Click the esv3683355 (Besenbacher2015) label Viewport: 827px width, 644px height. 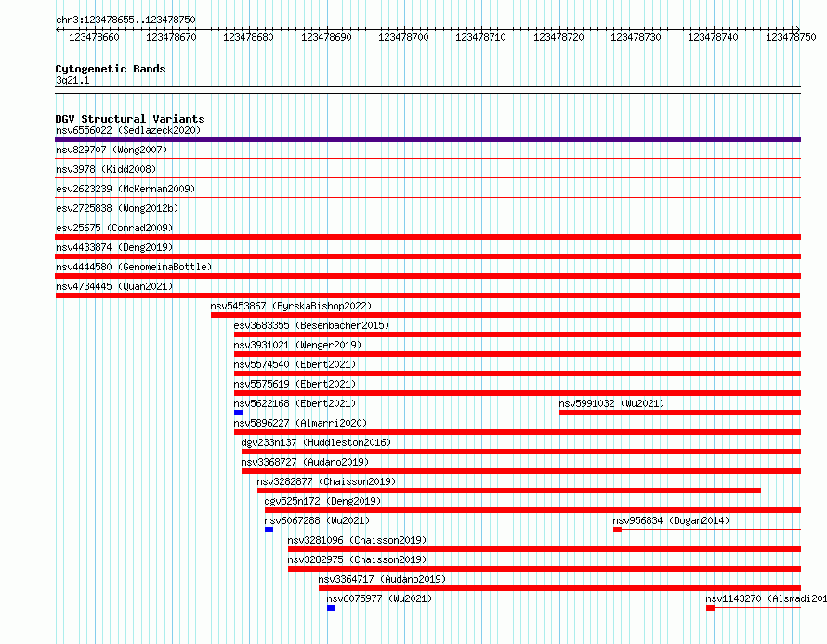311,325
